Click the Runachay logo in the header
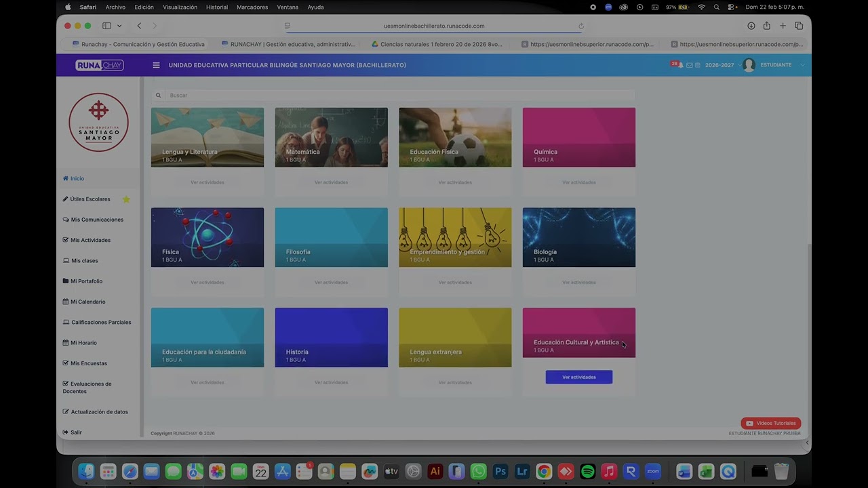The width and height of the screenshot is (868, 488). click(100, 65)
